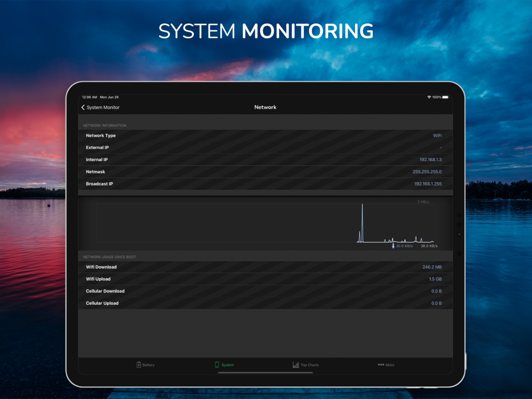This screenshot has height=399, width=532.
Task: Select the External IP row label
Action: [97, 147]
